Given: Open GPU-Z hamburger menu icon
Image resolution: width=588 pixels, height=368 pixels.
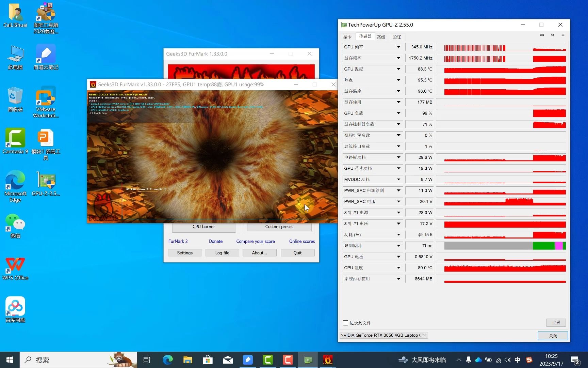Looking at the screenshot, I should 563,35.
